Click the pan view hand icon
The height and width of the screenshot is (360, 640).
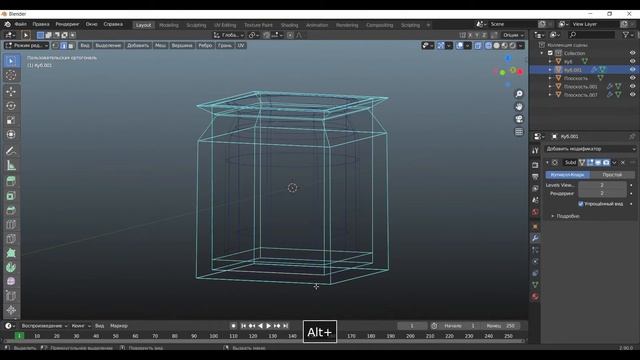click(519, 107)
